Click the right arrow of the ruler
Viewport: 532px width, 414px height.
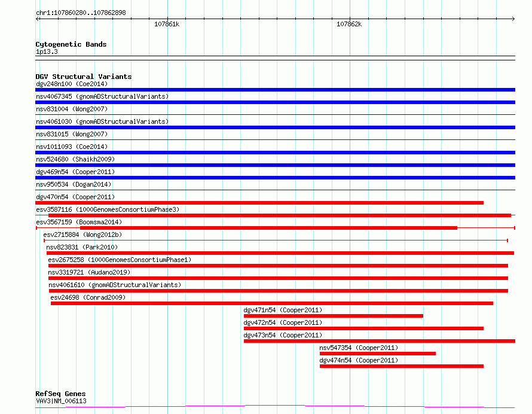[513, 19]
